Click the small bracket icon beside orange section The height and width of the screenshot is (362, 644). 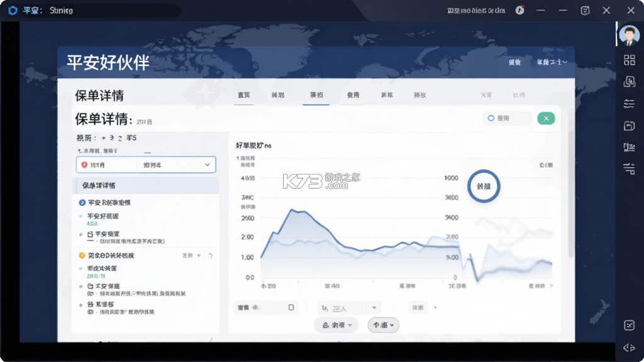point(210,255)
